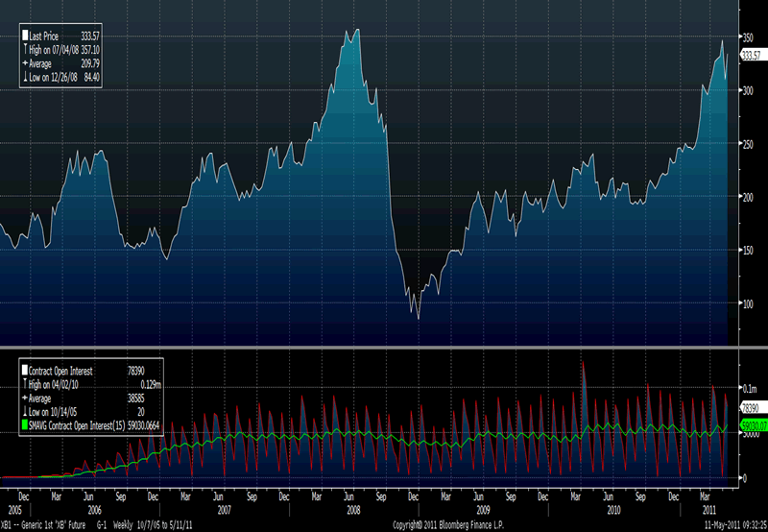This screenshot has width=768, height=532.
Task: Click the 11-May-2011 09:32:25 timestamp
Action: (737, 525)
